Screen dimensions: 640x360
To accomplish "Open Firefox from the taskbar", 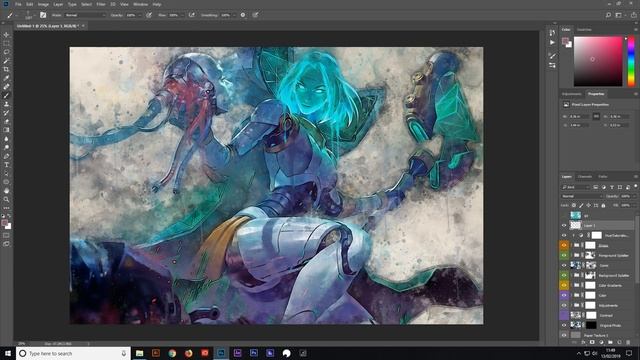I will coord(189,353).
